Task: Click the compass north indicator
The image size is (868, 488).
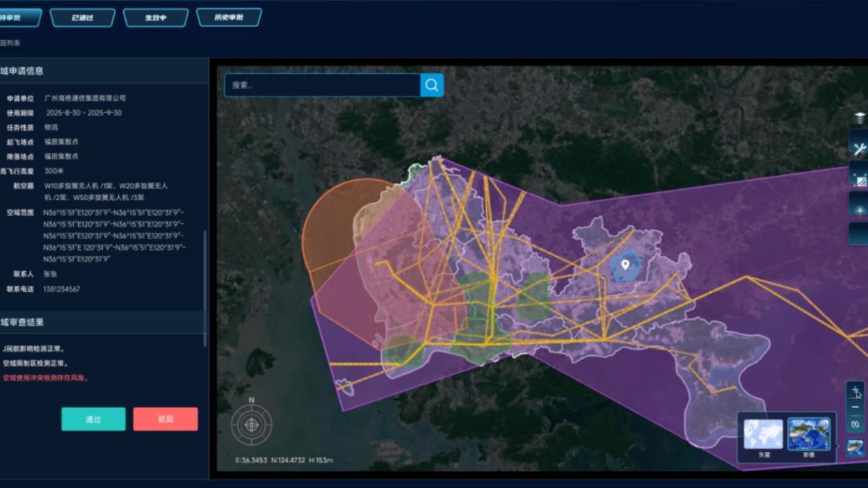Action: click(252, 423)
